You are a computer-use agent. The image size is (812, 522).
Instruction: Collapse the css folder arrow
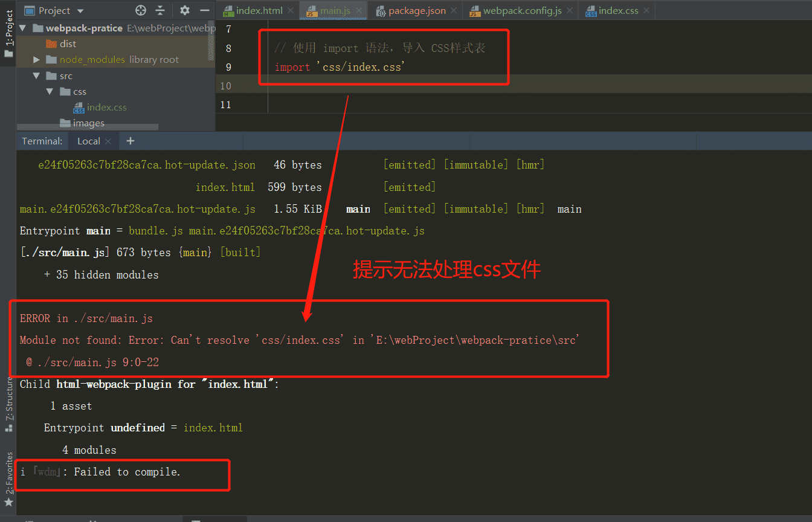50,91
